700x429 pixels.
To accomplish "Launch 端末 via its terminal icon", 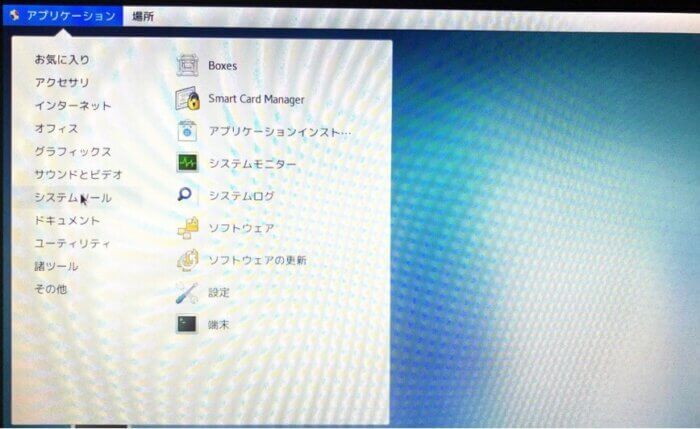I will tap(187, 324).
